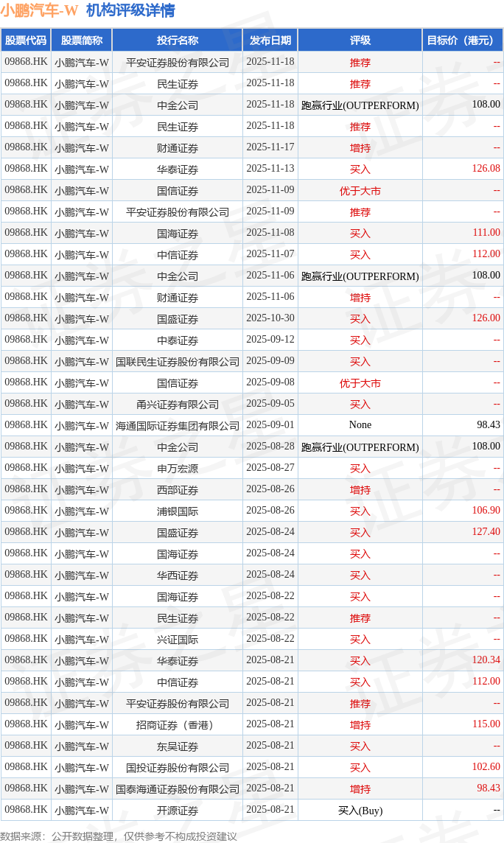Select the date 2025-11-08
Image resolution: width=504 pixels, height=843 pixels.
pos(270,233)
